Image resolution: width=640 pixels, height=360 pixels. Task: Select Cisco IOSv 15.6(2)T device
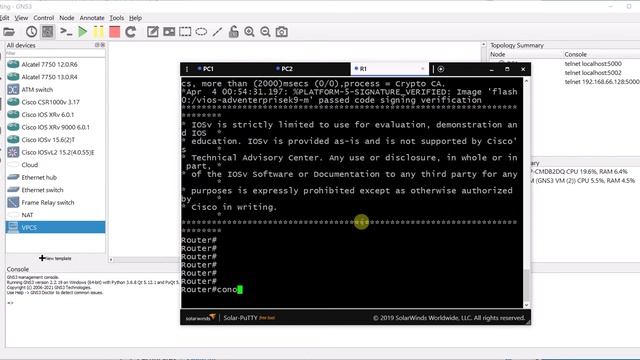point(55,140)
